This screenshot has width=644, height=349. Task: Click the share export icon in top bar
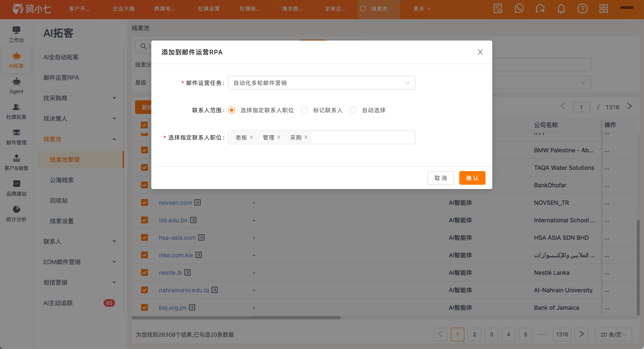click(540, 9)
